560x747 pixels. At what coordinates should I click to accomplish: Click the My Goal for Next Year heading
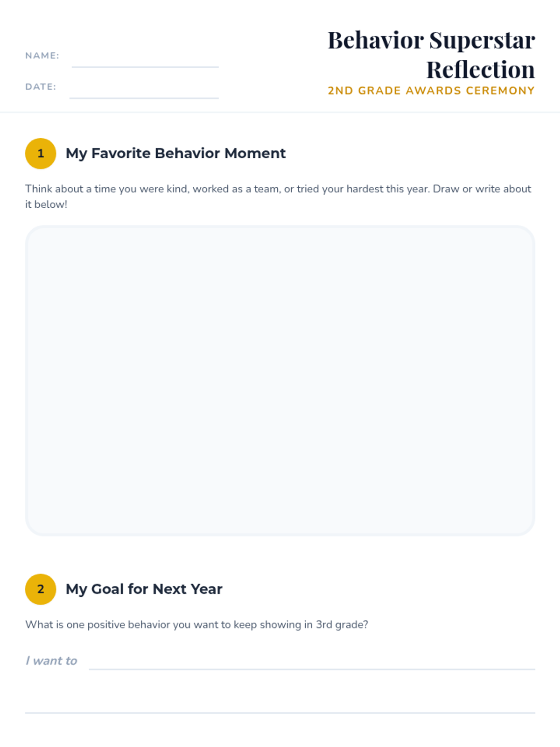pyautogui.click(x=144, y=589)
